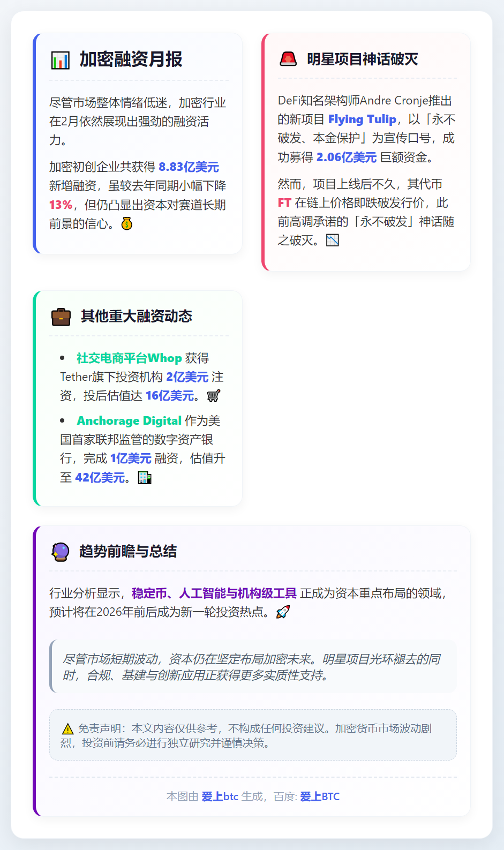The image size is (504, 850).
Task: Click the office building emoji after 42亿美元
Action: (x=145, y=478)
